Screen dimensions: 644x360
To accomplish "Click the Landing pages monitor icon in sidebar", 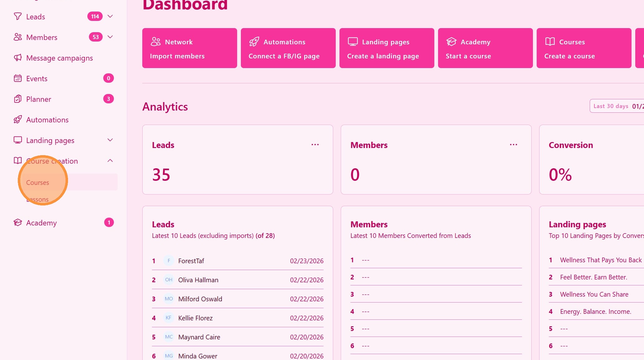I will pos(18,140).
